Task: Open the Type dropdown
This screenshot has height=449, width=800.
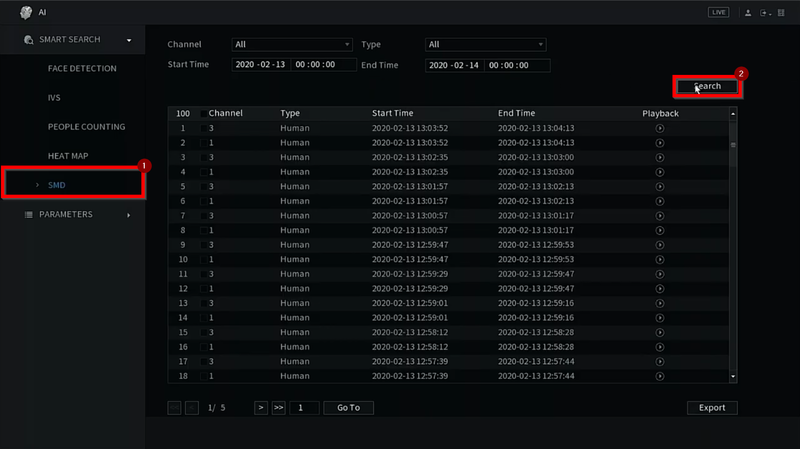Action: coord(485,44)
